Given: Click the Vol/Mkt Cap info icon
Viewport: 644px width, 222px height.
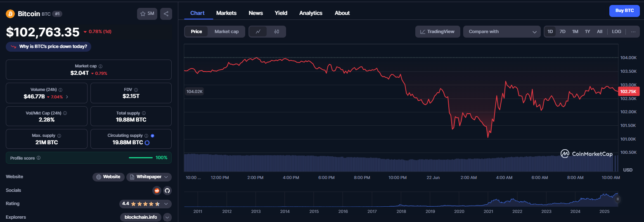Looking at the screenshot, I should pyautogui.click(x=65, y=113).
